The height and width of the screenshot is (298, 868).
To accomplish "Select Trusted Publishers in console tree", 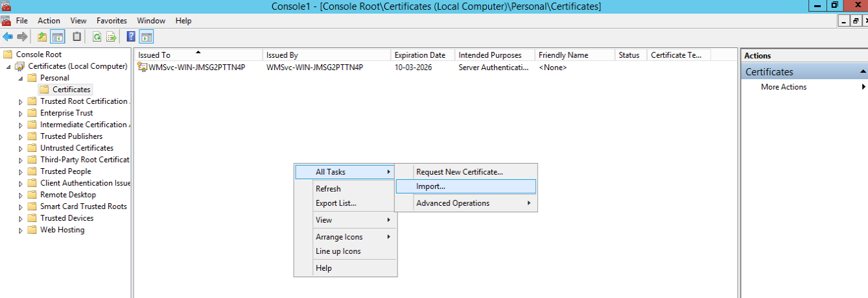I will [x=71, y=136].
